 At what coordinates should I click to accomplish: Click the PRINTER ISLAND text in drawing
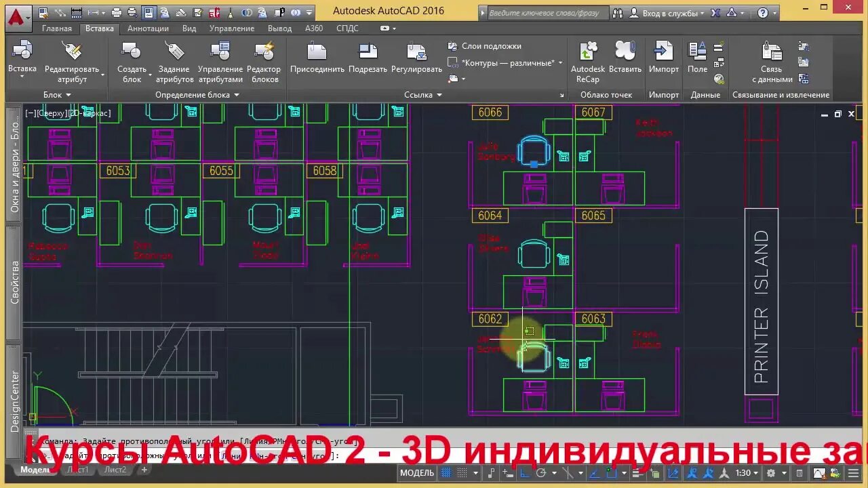click(762, 306)
